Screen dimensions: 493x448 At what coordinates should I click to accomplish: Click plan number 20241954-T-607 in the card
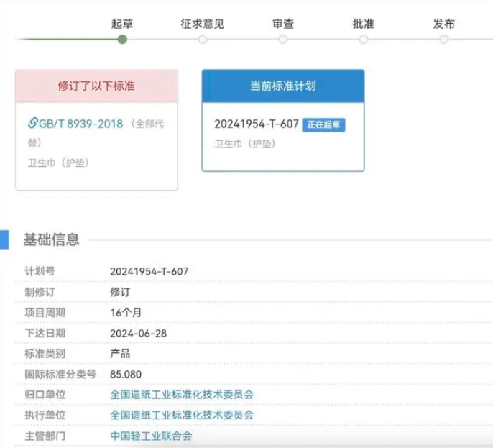point(256,124)
